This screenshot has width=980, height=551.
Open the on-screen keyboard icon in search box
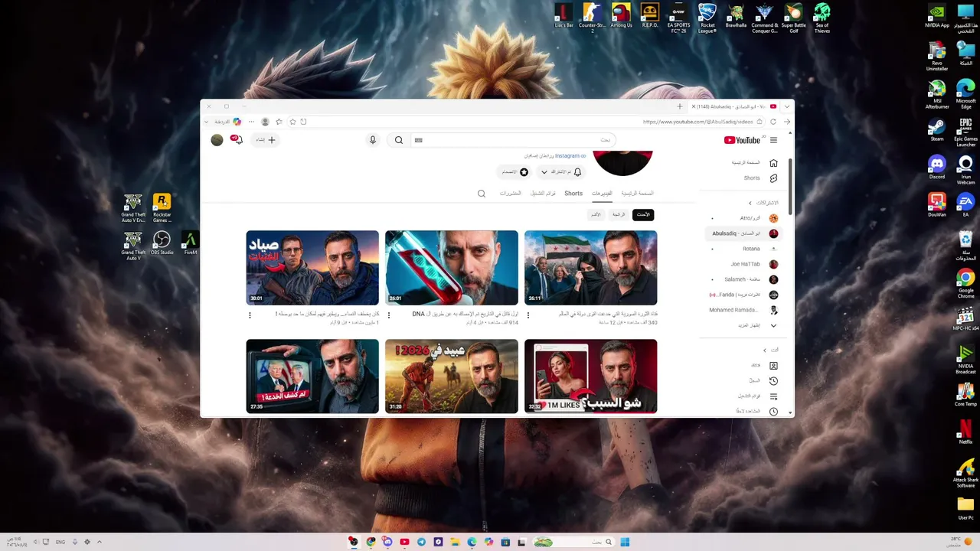coord(418,140)
